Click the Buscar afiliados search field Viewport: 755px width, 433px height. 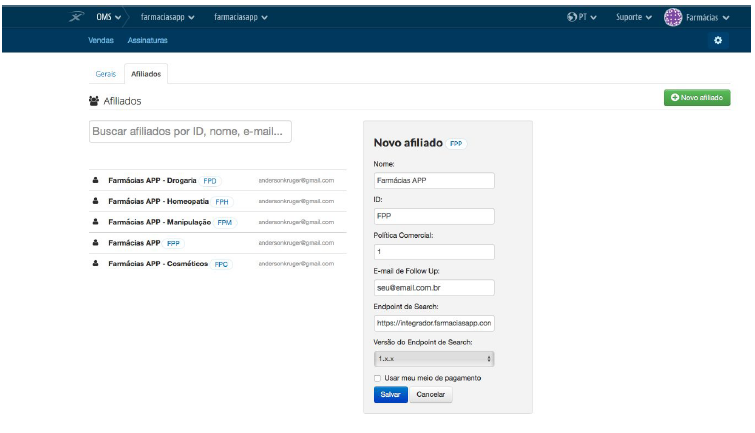(x=189, y=131)
